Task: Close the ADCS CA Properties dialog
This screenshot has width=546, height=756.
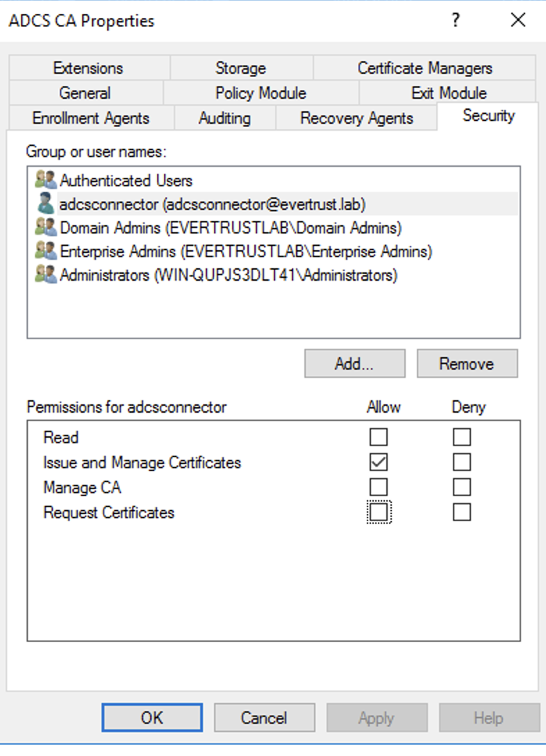Action: [x=518, y=21]
